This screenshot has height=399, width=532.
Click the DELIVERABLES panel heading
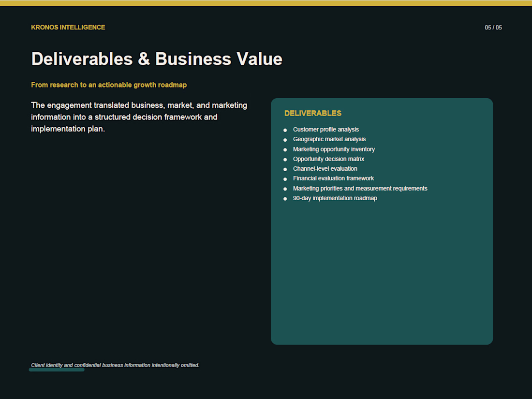(x=313, y=113)
